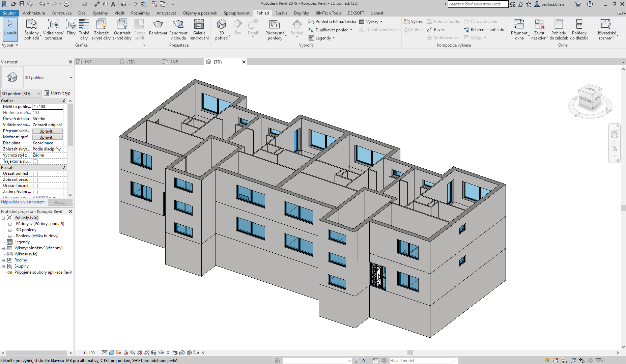Click the Rendrovat teapot icon
Image resolution: width=626 pixels, height=364 pixels.
158,24
